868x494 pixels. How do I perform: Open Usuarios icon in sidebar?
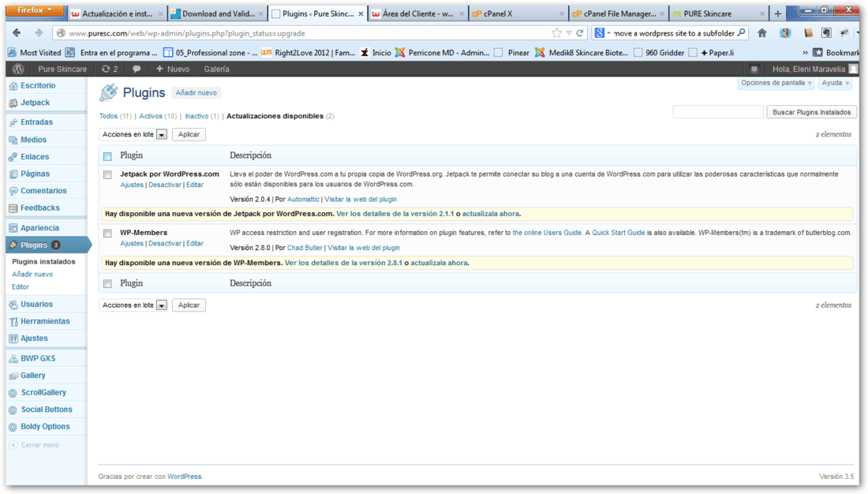(13, 305)
